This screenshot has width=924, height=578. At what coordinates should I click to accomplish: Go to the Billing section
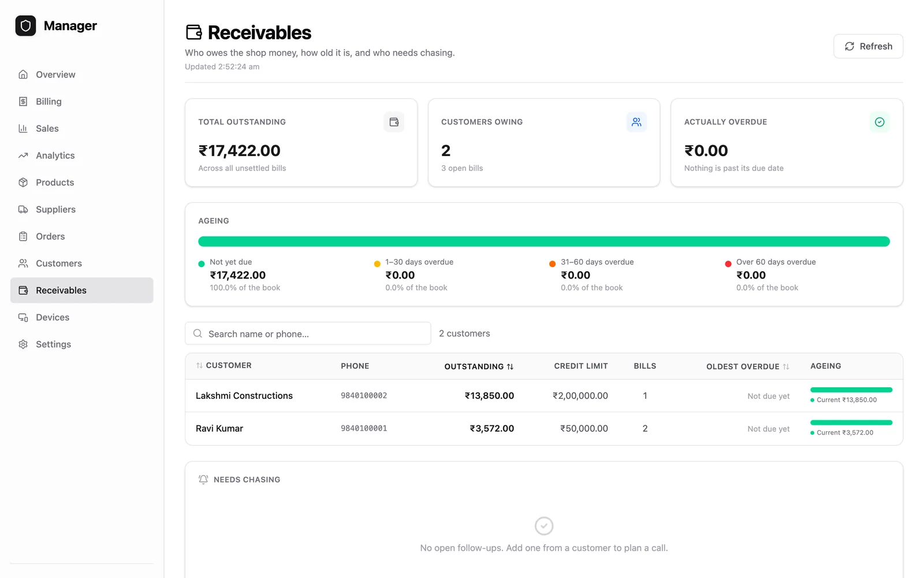click(81, 102)
